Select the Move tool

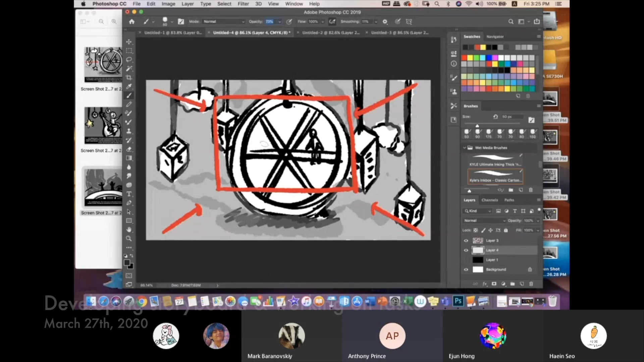coord(129,42)
